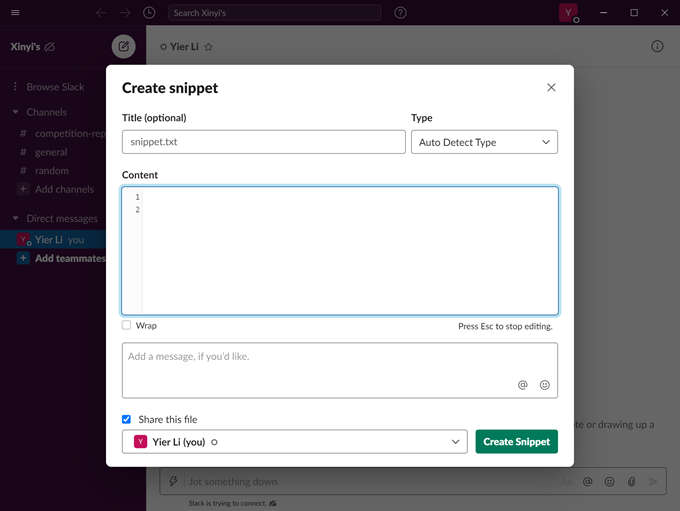Click the snippet title input field

[x=263, y=142]
